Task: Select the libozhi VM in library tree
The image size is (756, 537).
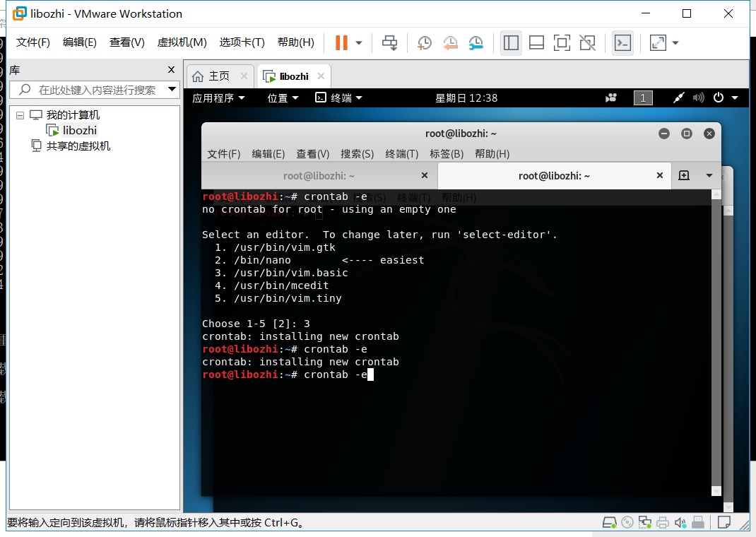Action: click(80, 130)
